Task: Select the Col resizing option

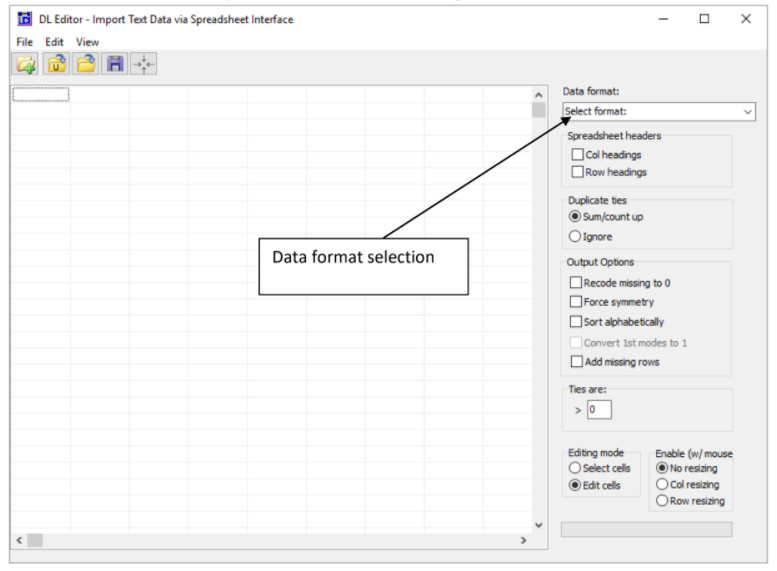Action: (662, 484)
